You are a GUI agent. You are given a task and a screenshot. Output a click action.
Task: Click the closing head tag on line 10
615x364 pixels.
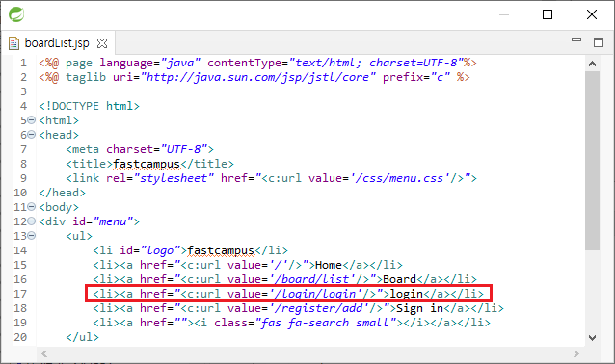pyautogui.click(x=62, y=193)
